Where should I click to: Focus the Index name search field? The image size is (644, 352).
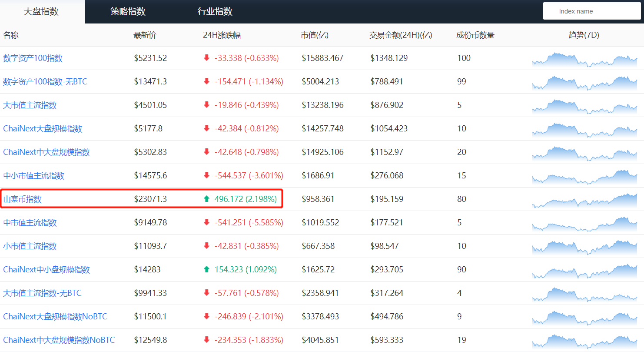point(591,11)
